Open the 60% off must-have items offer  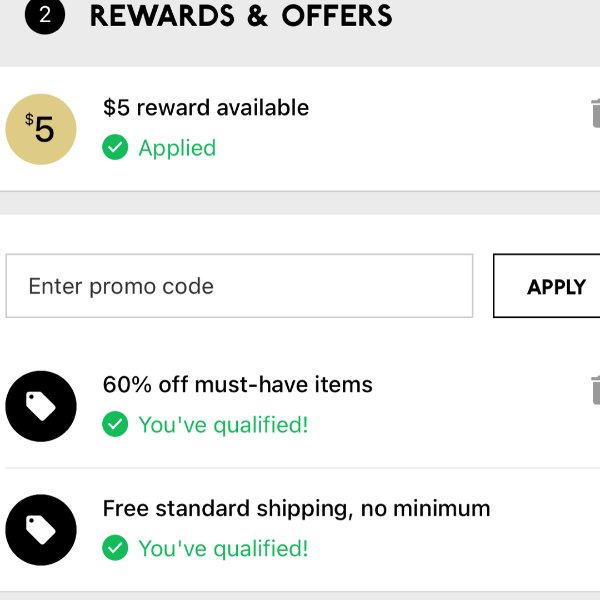238,385
